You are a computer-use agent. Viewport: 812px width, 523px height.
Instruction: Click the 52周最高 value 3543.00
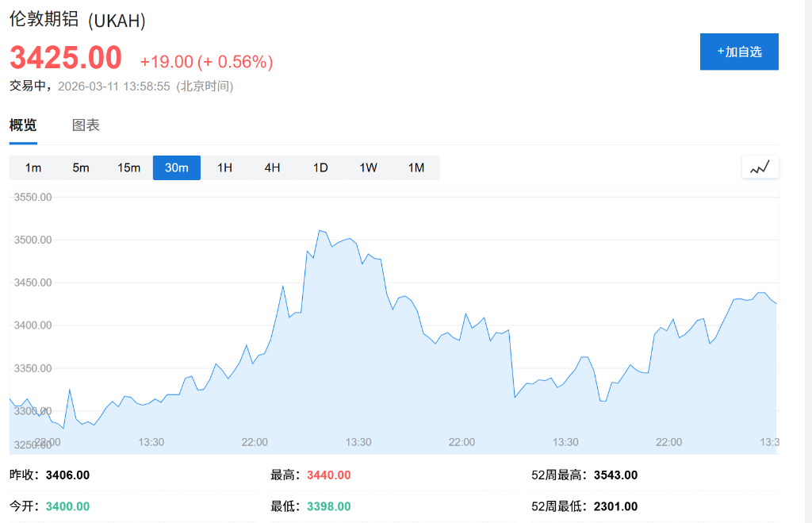(615, 475)
